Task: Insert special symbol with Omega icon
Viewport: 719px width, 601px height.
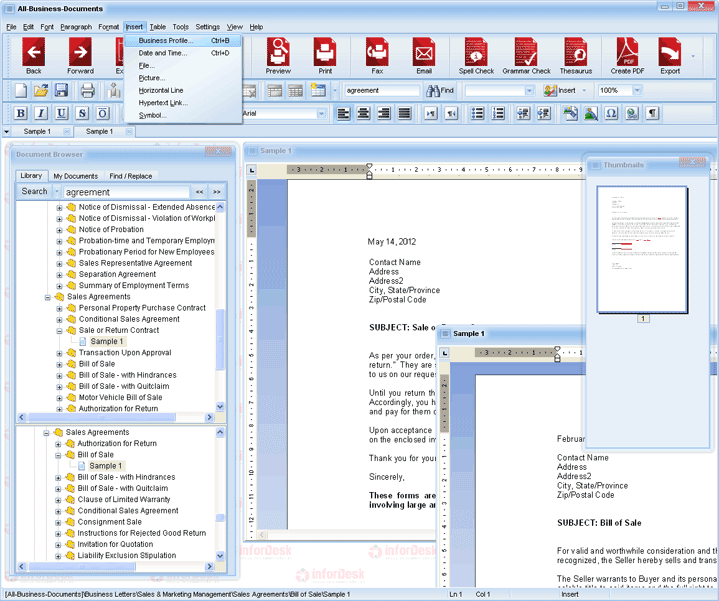Action: point(611,113)
